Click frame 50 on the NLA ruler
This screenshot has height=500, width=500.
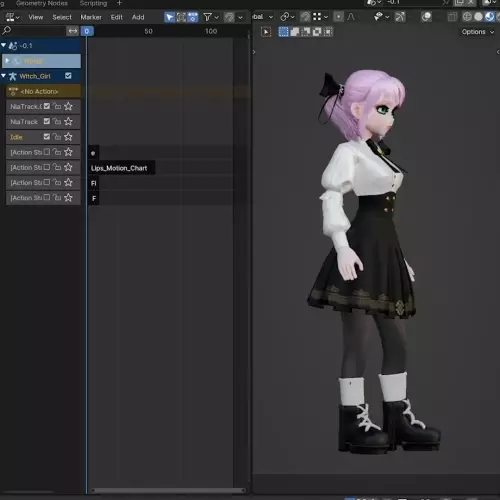coord(148,31)
